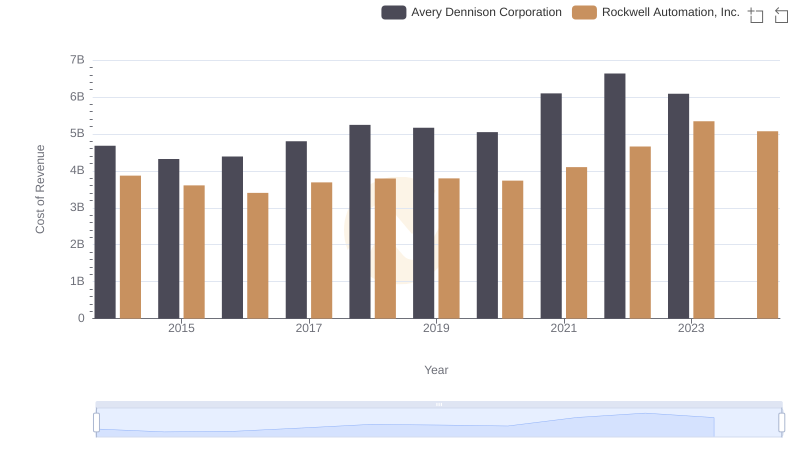
Task: Click the '1B' y-axis label
Action: (x=77, y=281)
